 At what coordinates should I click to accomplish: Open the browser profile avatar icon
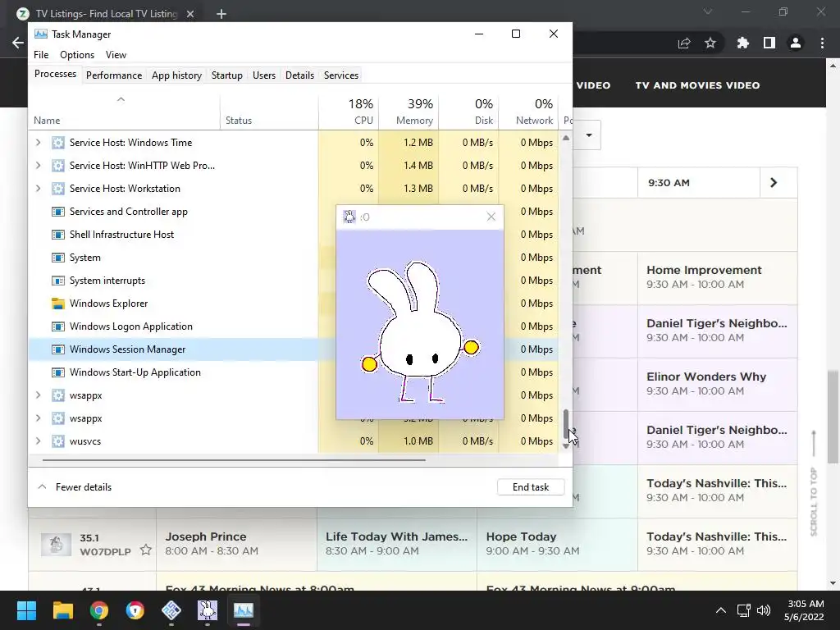pos(796,43)
